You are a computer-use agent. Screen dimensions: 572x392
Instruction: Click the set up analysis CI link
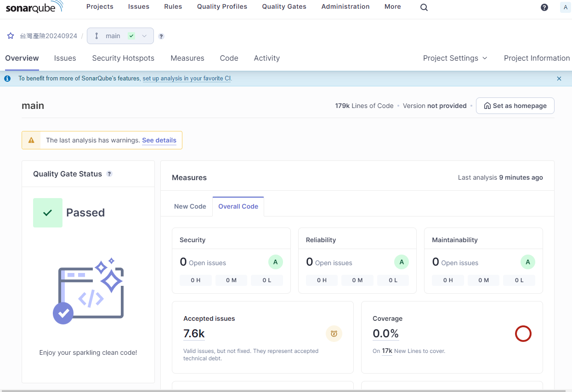tap(187, 79)
